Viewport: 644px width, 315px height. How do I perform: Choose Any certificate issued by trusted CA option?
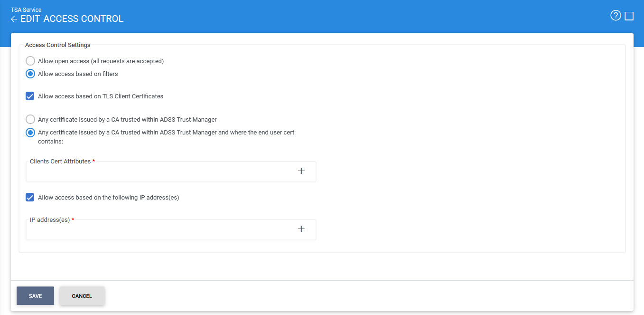30,119
